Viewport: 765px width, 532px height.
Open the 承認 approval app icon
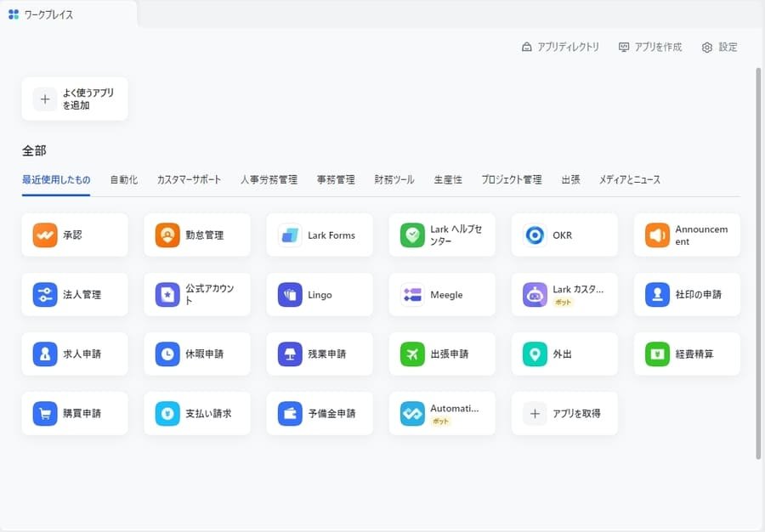(45, 235)
